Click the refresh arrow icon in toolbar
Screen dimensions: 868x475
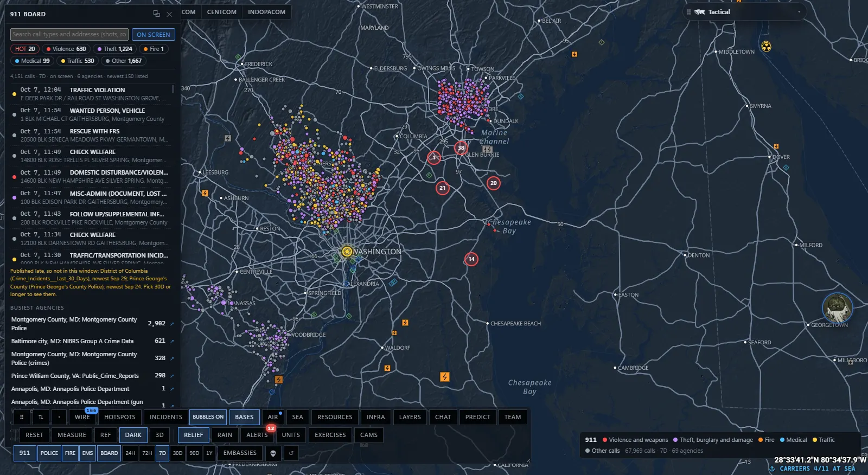291,453
